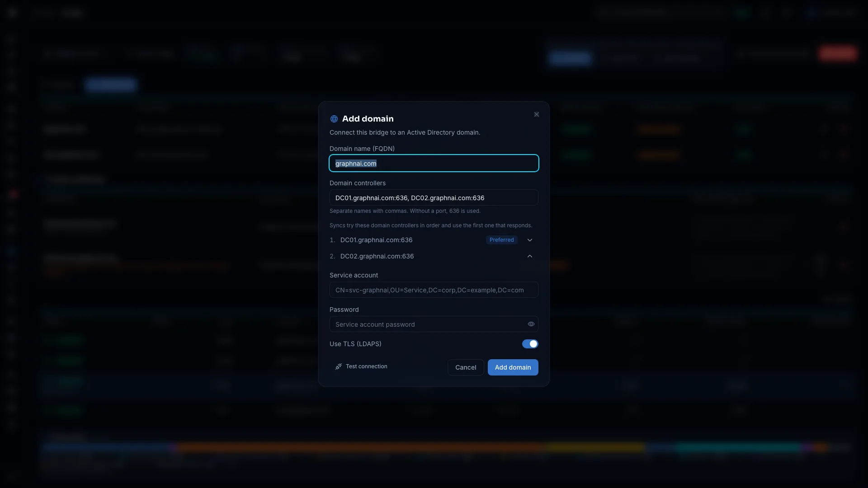Toggle the Use TLS (LDAPS) switch
Screen dimensions: 868x488
tap(530, 344)
